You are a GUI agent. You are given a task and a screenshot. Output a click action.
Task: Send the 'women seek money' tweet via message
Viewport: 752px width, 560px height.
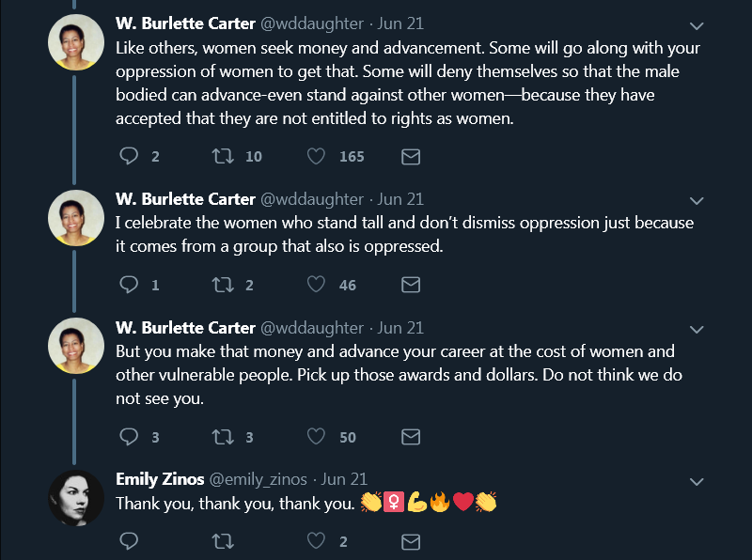tap(411, 157)
